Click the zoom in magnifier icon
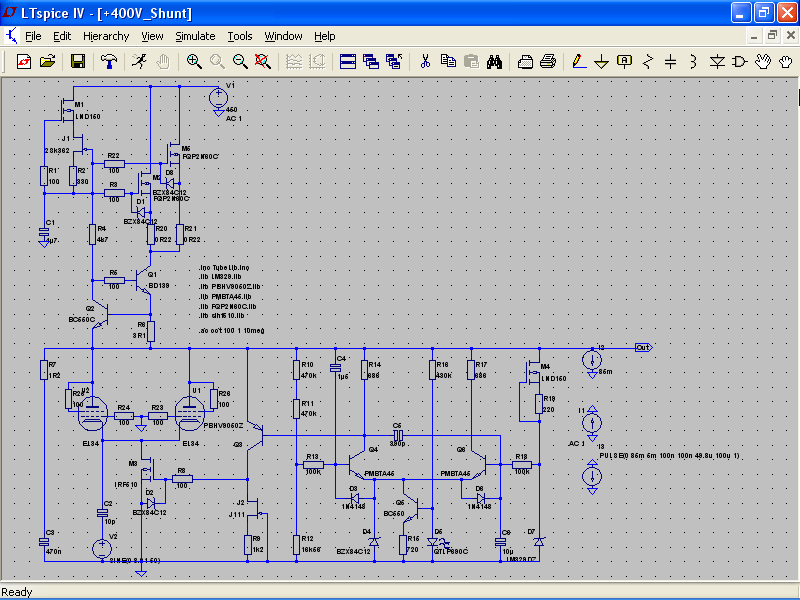 click(193, 62)
